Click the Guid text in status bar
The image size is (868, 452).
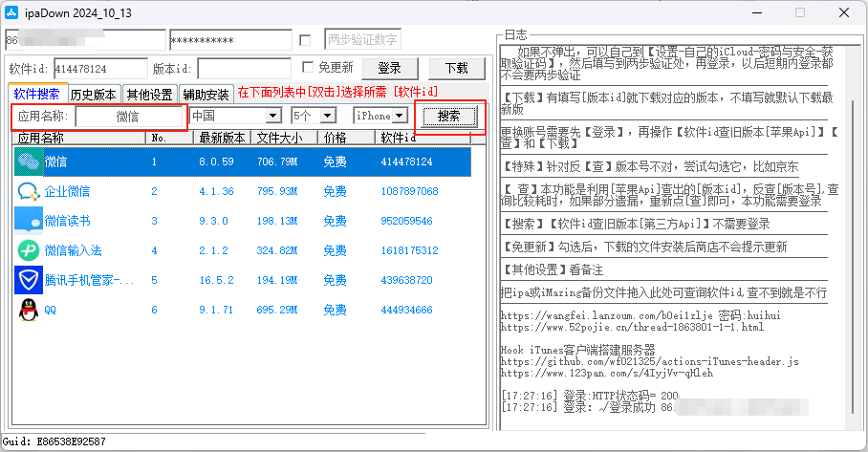[54, 441]
